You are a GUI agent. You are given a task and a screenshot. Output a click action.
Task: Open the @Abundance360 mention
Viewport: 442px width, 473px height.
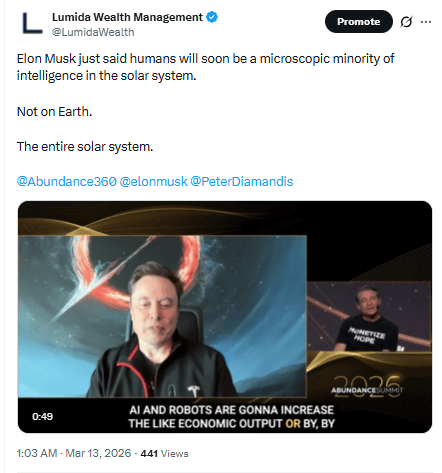(67, 181)
